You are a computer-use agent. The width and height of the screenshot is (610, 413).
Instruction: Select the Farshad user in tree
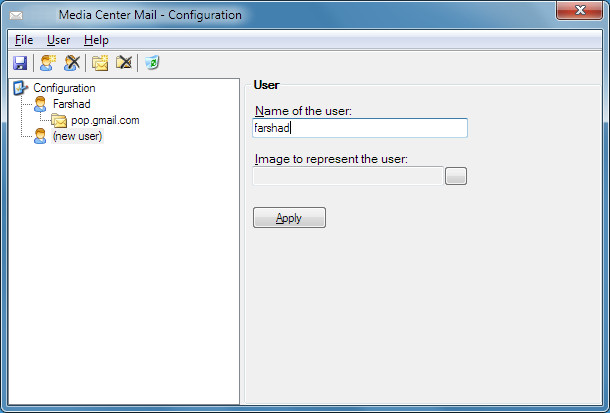click(x=72, y=104)
